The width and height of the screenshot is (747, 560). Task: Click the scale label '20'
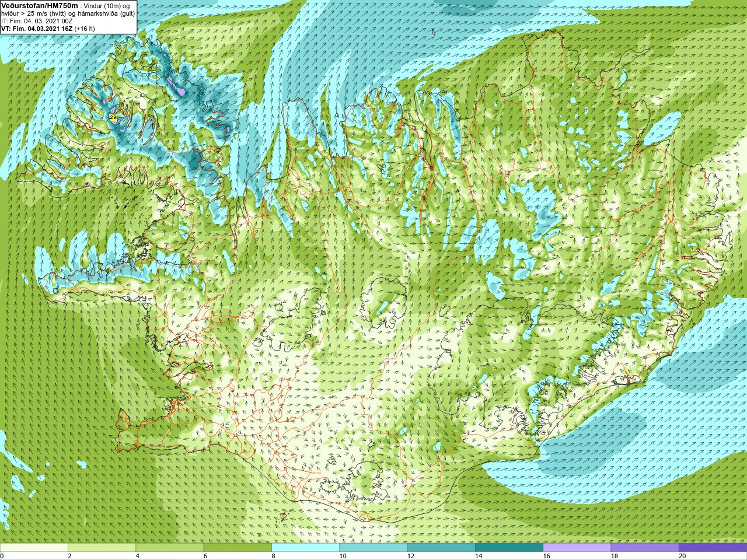682,556
